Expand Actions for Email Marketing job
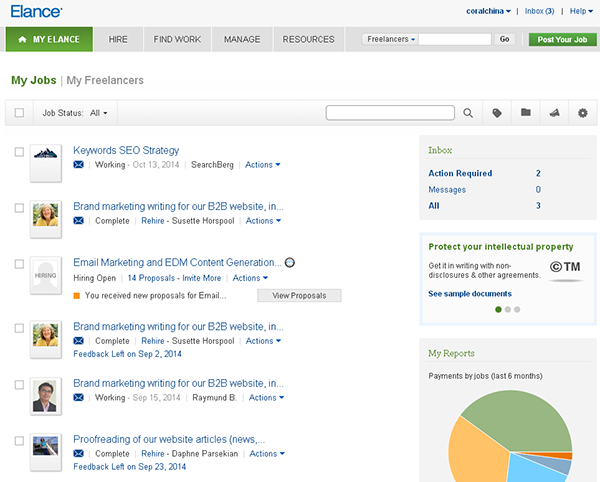 click(x=250, y=278)
